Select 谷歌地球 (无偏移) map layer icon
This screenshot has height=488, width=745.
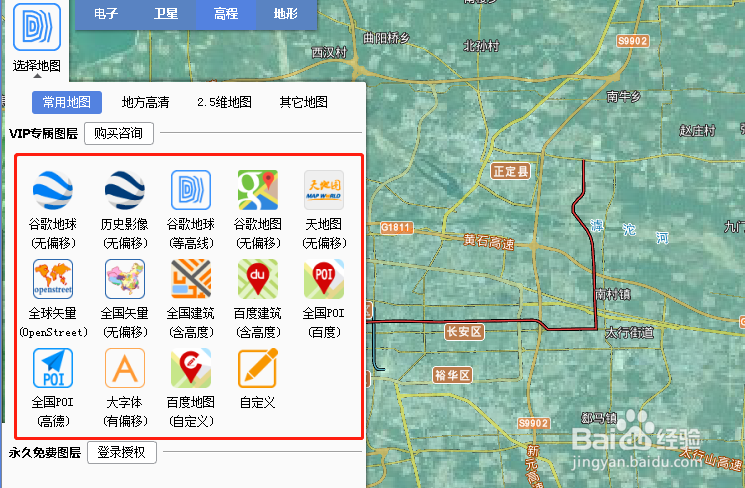pos(53,190)
